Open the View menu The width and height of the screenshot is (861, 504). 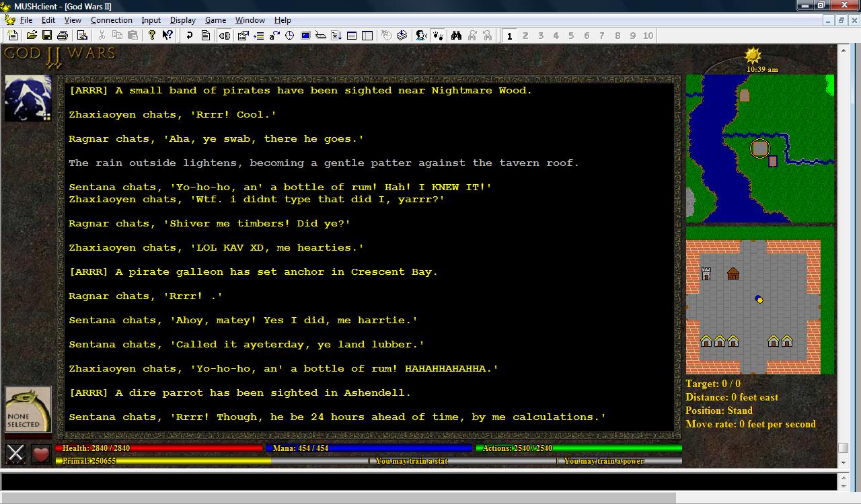click(x=73, y=20)
